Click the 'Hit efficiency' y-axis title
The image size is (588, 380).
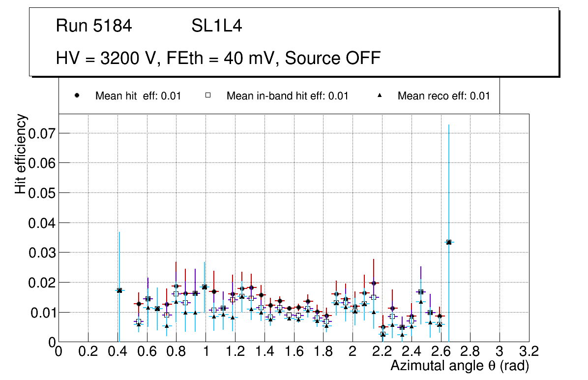[x=21, y=154]
